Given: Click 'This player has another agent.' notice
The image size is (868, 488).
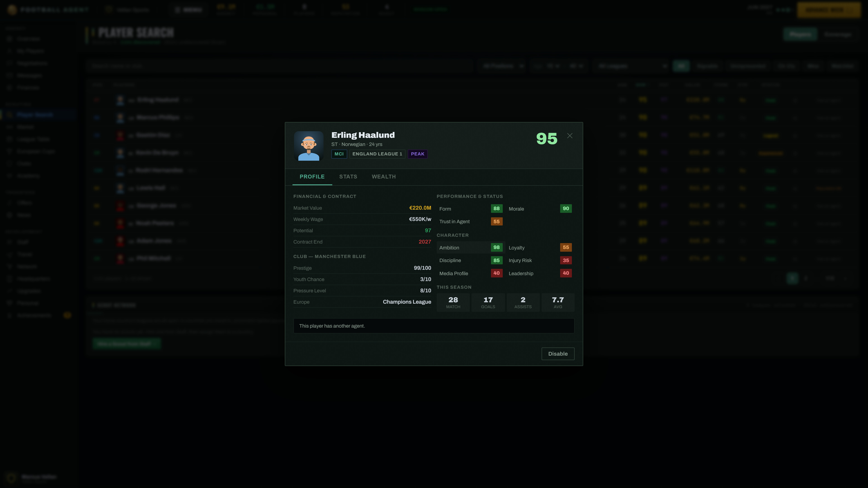Looking at the screenshot, I should pos(434,326).
